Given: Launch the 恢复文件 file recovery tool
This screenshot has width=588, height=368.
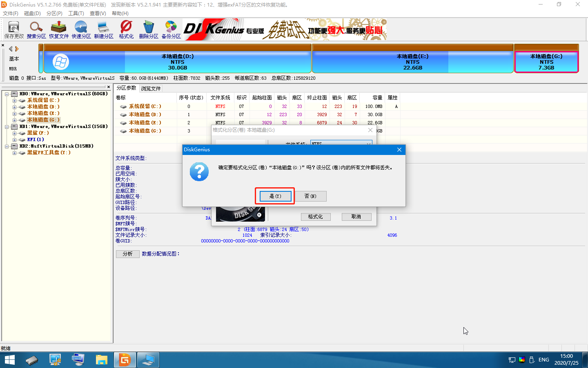Looking at the screenshot, I should pos(59,30).
